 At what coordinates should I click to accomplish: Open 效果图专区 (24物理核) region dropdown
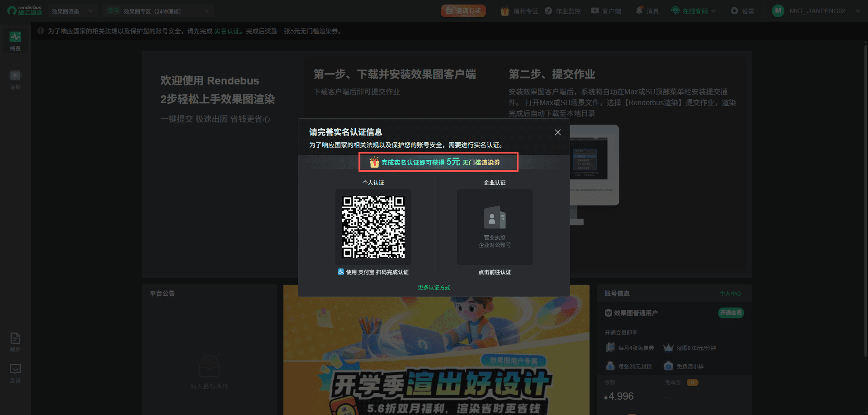(x=157, y=11)
